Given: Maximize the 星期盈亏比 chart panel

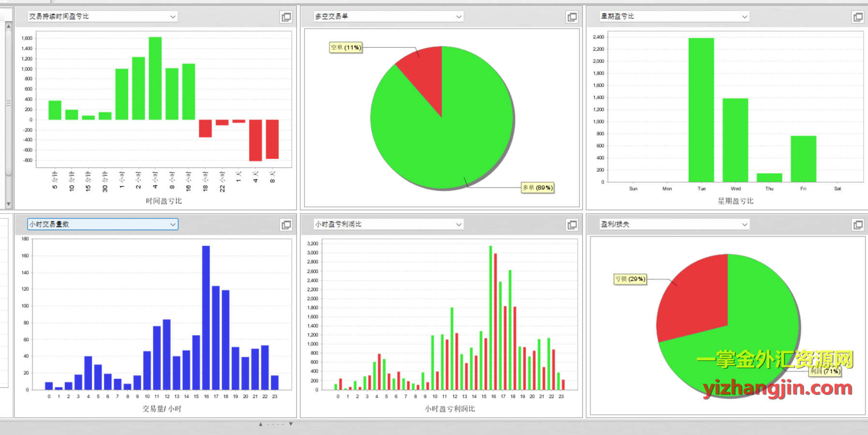Looking at the screenshot, I should [x=858, y=17].
